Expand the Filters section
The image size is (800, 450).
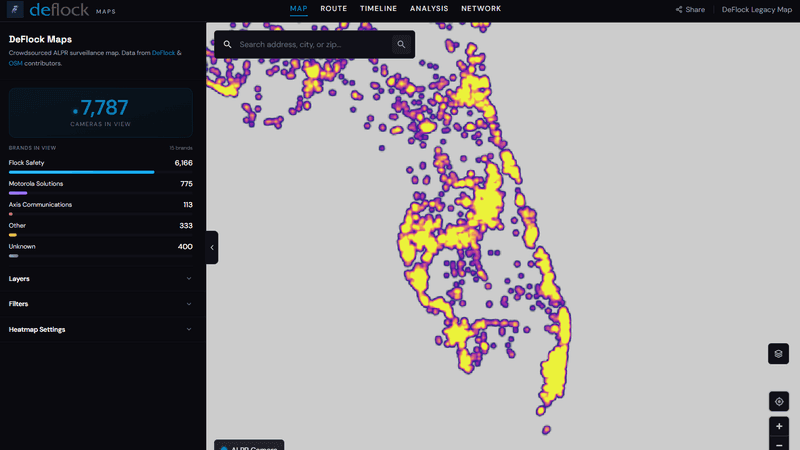(x=101, y=304)
